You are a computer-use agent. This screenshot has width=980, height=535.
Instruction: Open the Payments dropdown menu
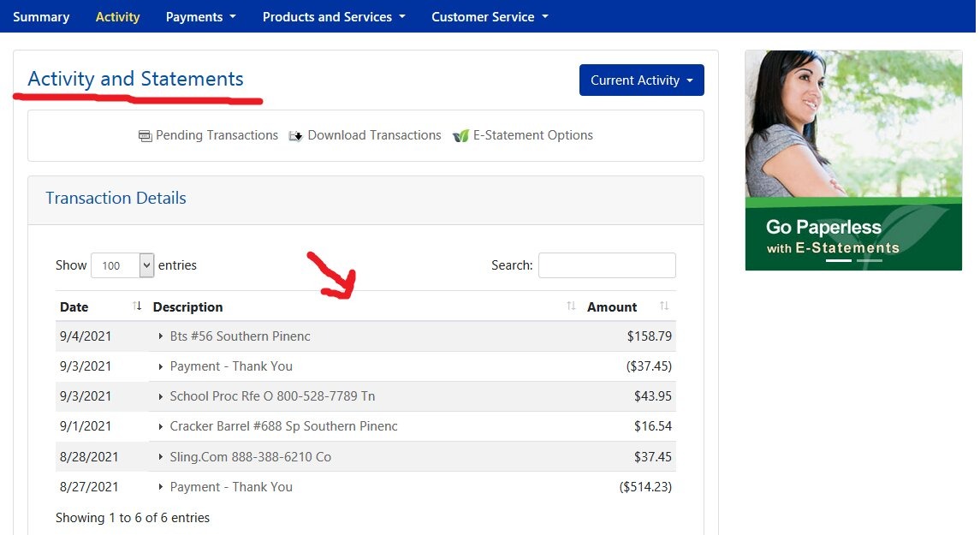point(200,17)
